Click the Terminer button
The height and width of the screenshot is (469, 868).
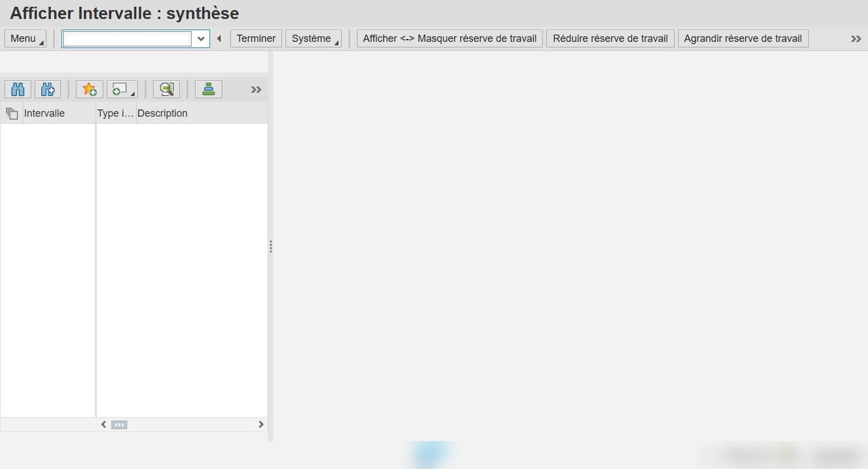[x=256, y=39]
